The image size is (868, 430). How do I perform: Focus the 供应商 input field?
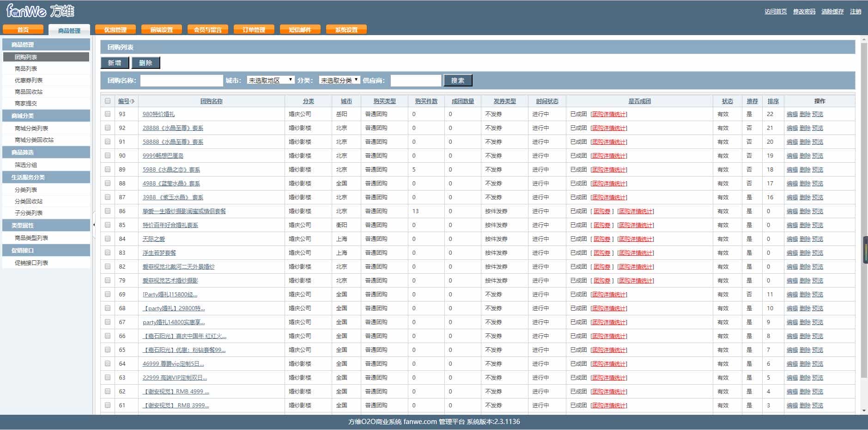(416, 80)
